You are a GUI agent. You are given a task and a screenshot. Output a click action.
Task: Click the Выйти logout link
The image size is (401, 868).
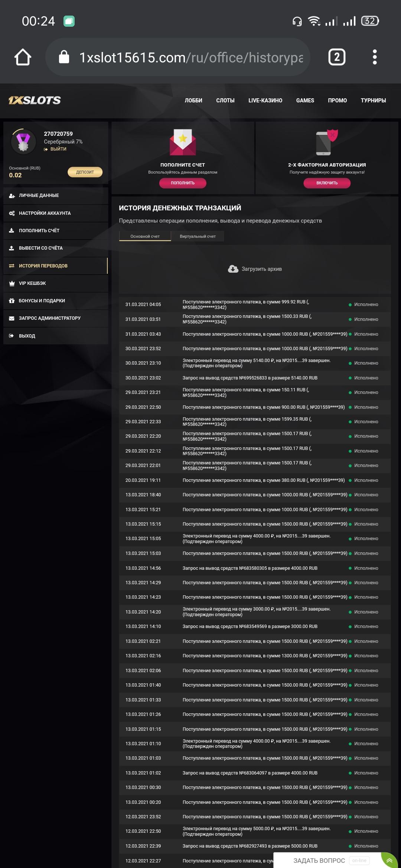58,149
